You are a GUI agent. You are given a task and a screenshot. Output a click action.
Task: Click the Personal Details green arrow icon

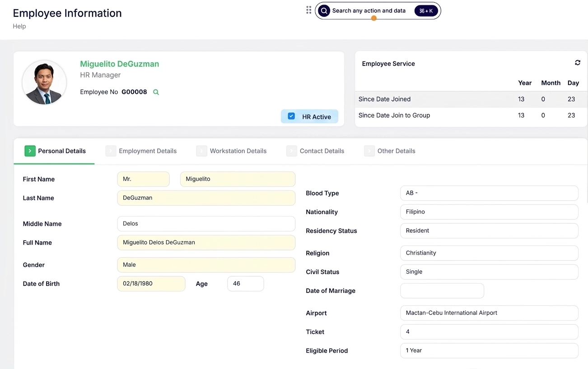click(30, 151)
